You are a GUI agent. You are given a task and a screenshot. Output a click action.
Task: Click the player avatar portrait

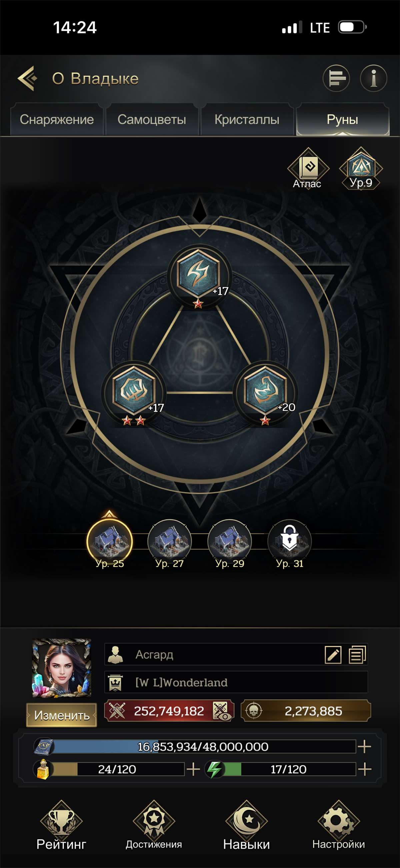tap(62, 668)
